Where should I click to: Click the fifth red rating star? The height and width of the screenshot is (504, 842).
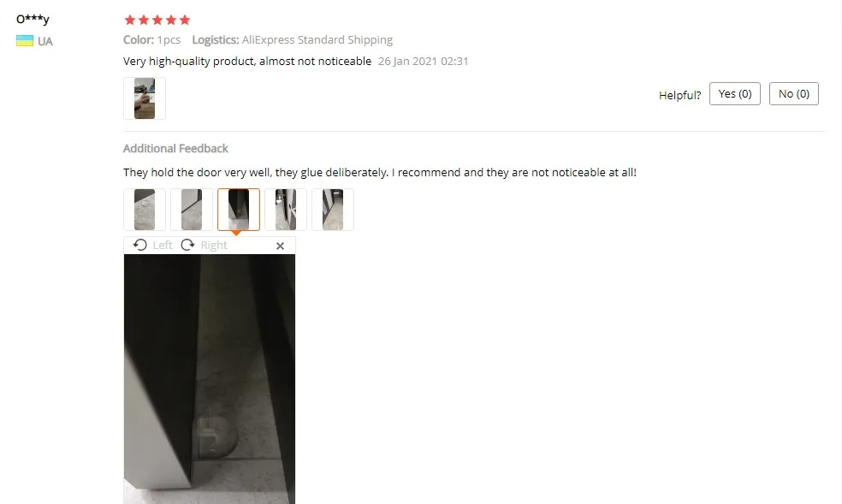[185, 20]
